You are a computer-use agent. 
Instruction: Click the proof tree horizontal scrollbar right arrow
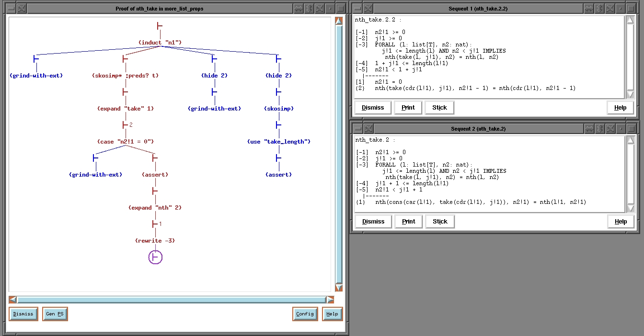click(x=330, y=300)
